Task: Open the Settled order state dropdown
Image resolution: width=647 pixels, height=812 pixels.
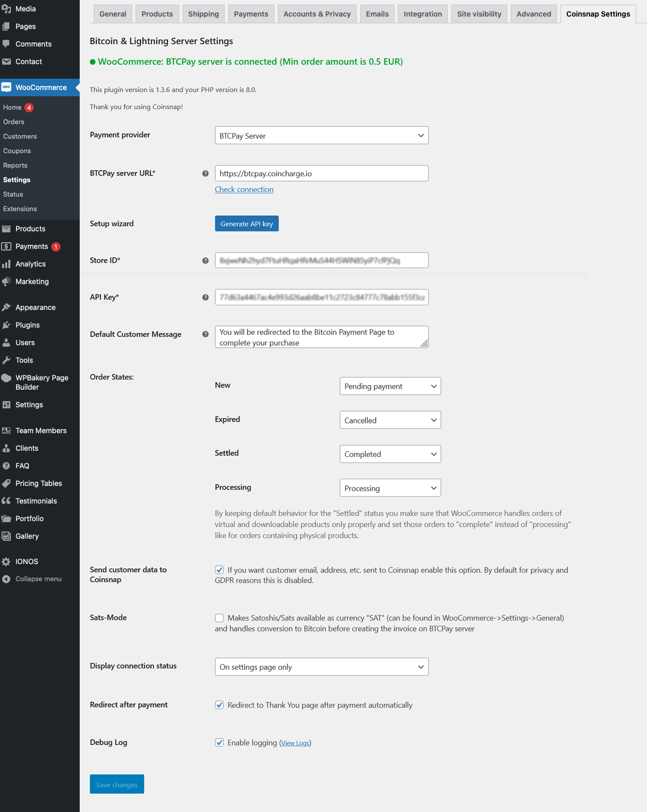Action: click(x=390, y=454)
